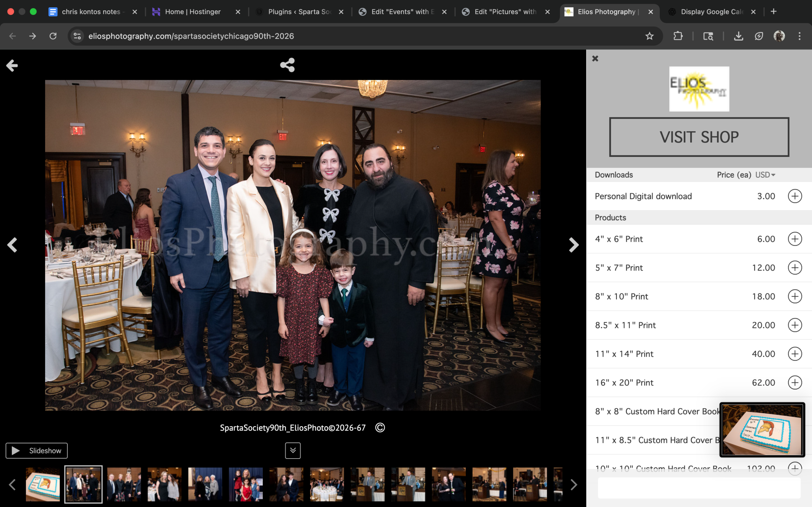Open Chrome downloads icon in toolbar
The height and width of the screenshot is (507, 812).
(x=738, y=36)
